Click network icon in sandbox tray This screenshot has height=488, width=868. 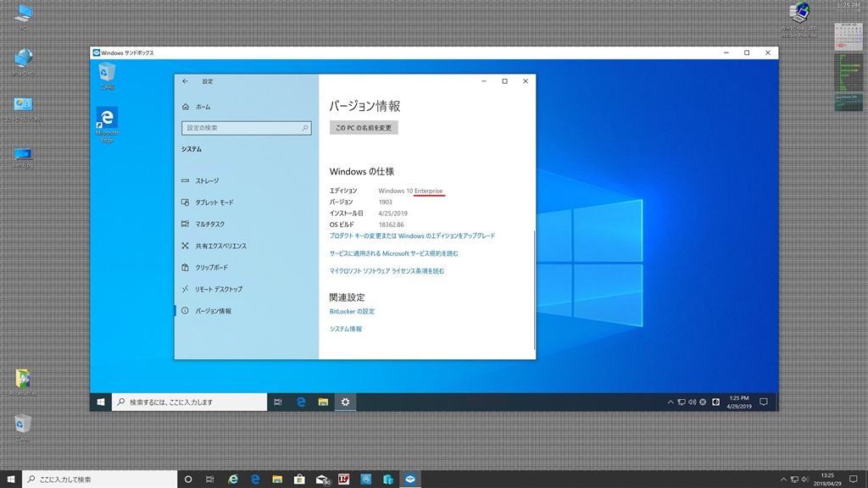pyautogui.click(x=682, y=402)
